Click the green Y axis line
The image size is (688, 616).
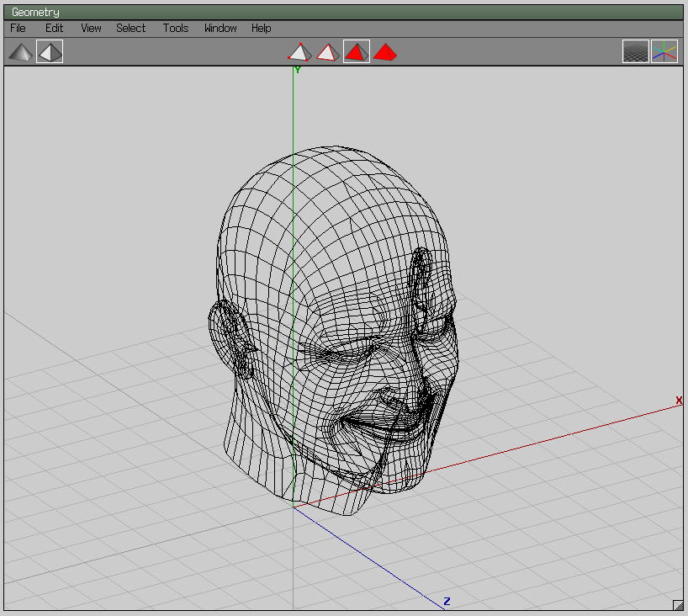point(294,109)
